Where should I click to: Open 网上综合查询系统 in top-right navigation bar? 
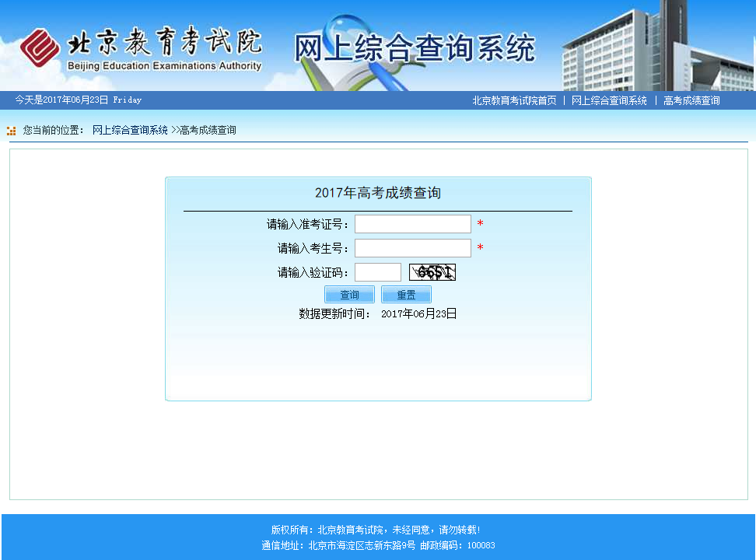click(x=609, y=100)
